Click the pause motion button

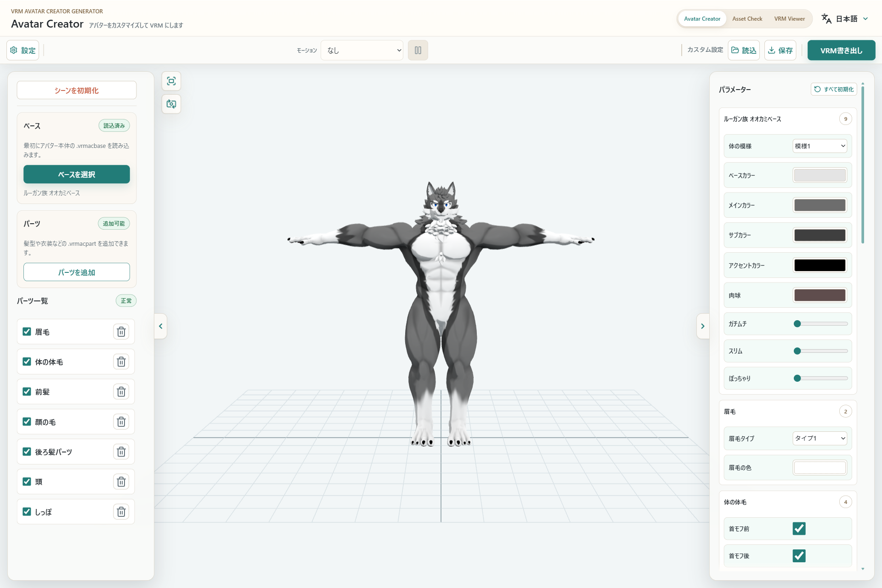pyautogui.click(x=418, y=50)
